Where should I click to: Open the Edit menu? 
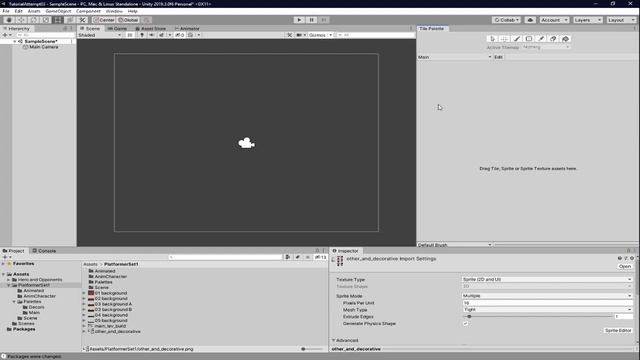(18, 11)
